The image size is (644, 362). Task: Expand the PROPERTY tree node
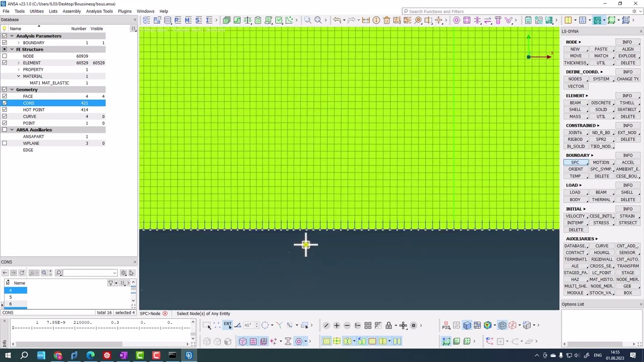(19, 69)
